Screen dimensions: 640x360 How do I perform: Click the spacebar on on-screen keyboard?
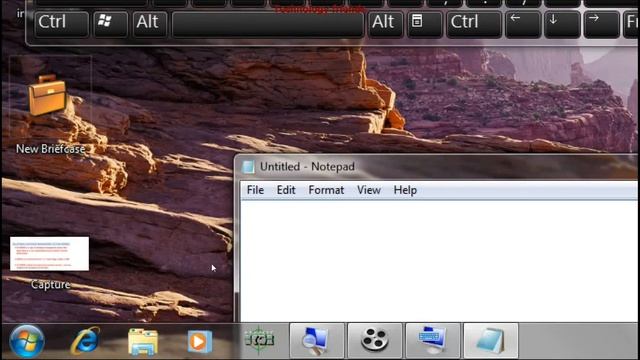click(268, 24)
